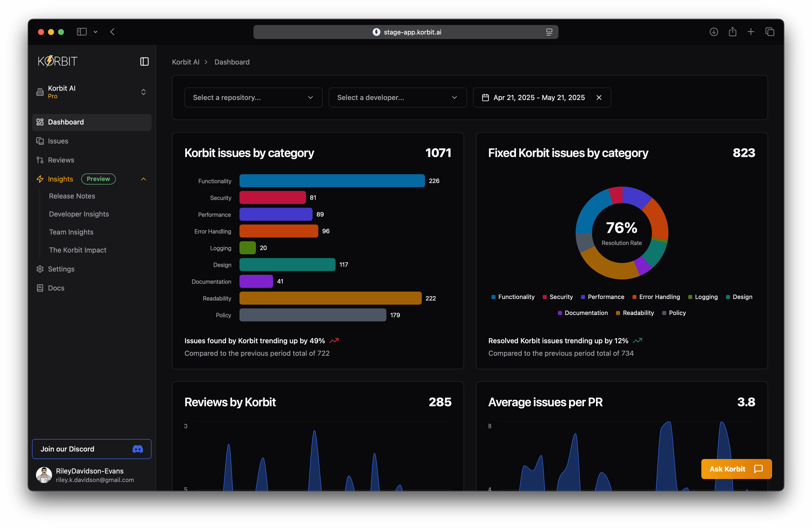Screen dimensions: 812x528
Task: Click the 823 fixed issues count
Action: [744, 153]
